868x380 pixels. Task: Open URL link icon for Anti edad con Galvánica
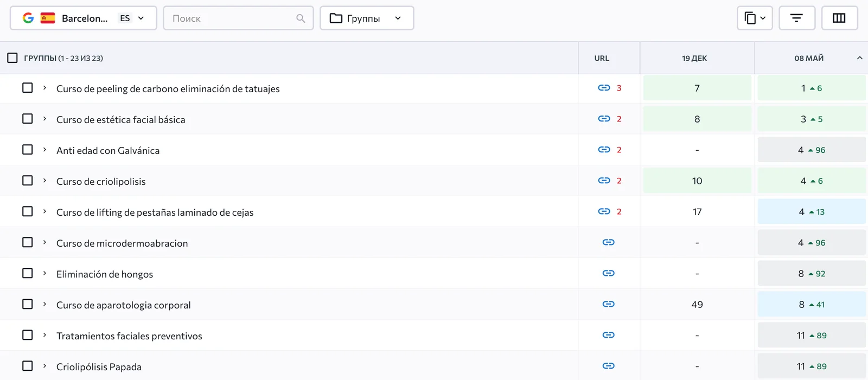point(604,150)
